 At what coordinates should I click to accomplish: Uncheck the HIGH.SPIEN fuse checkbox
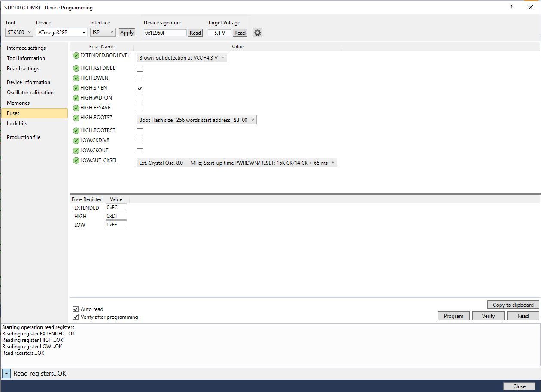(x=140, y=88)
